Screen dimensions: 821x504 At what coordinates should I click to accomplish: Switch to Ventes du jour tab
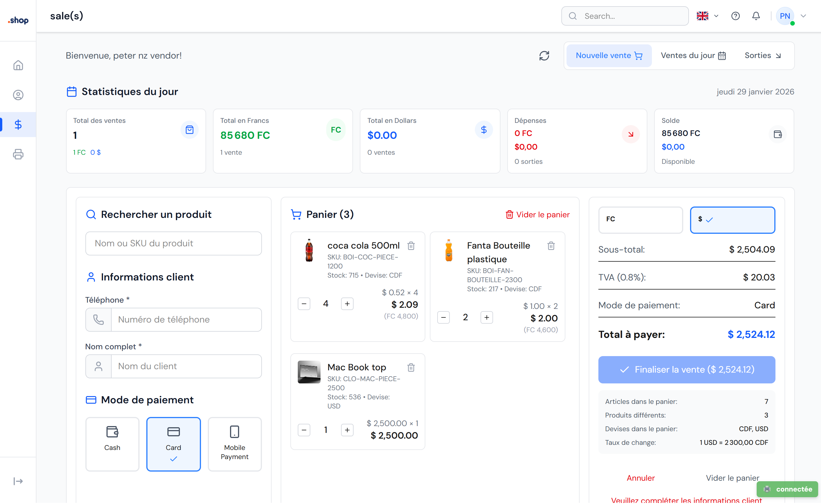[693, 56]
